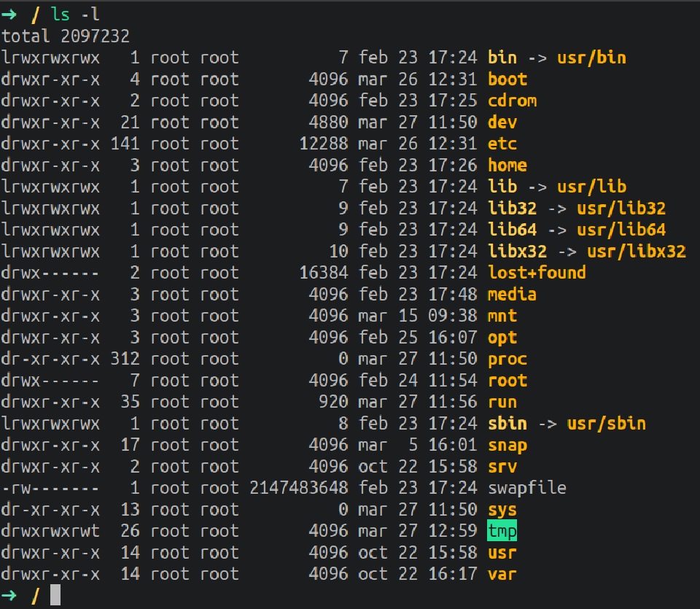Click the var directory name
Viewport: 700px width, 609px height.
(502, 574)
